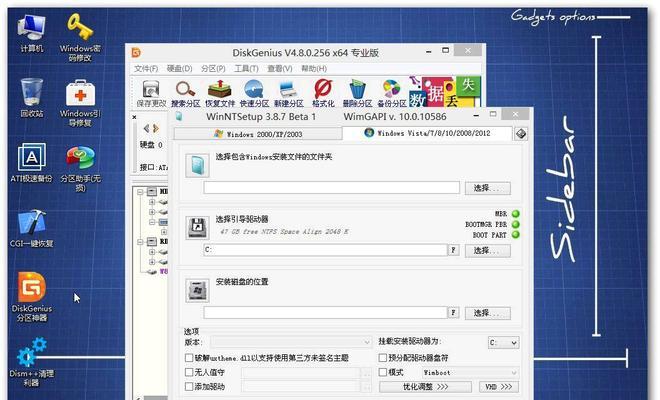The image size is (660, 400).
Task: Open Dism++清理利器 gear shortcut
Action: tap(32, 362)
